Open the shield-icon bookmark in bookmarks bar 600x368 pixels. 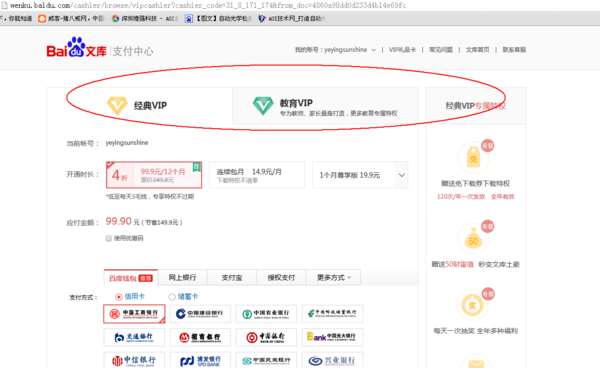click(291, 18)
